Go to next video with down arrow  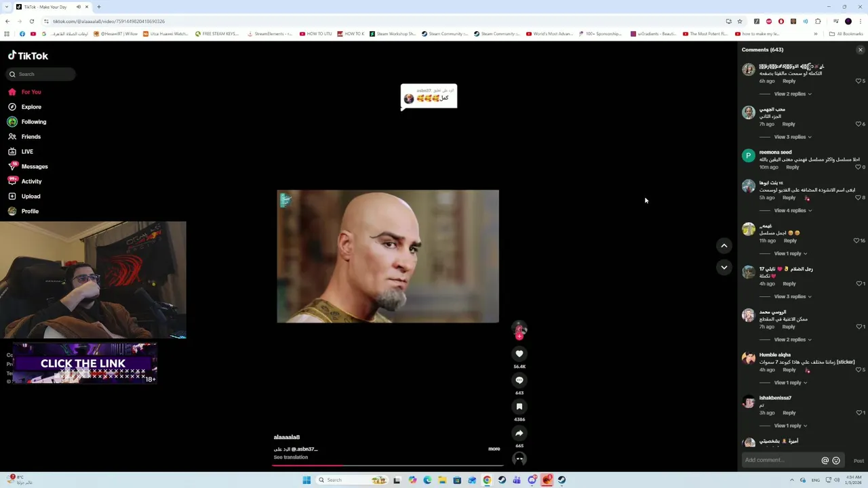724,267
